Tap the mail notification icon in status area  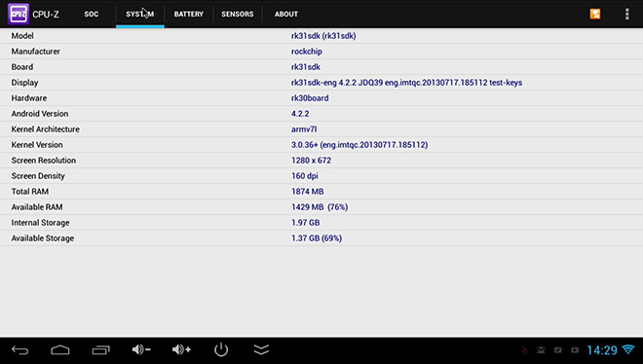tap(541, 350)
